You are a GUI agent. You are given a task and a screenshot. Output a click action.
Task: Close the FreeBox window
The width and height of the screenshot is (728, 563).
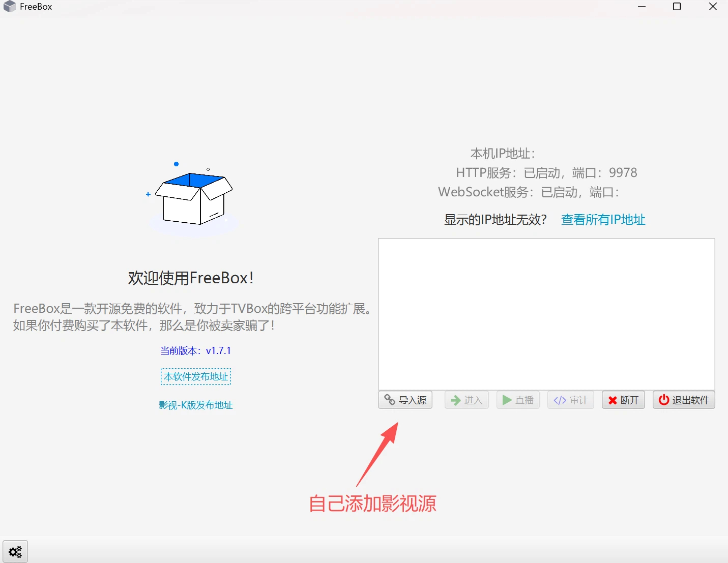tap(713, 7)
